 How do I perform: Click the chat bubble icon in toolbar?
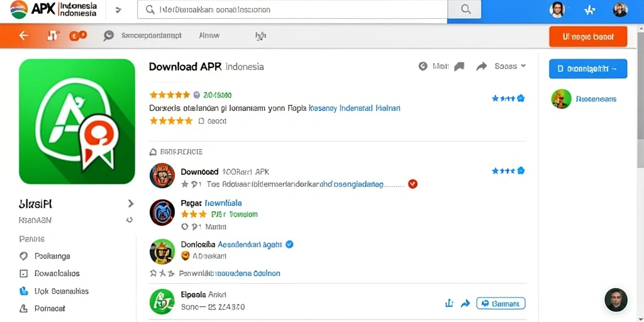tap(108, 36)
